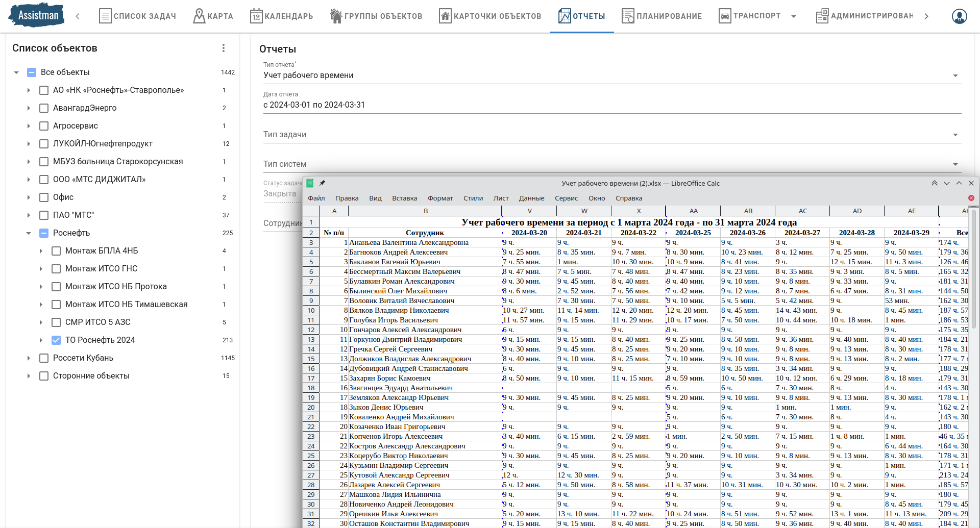The image size is (980, 528).
Task: Uncheck the ТО Роснефть 2024 checkbox
Action: [56, 340]
